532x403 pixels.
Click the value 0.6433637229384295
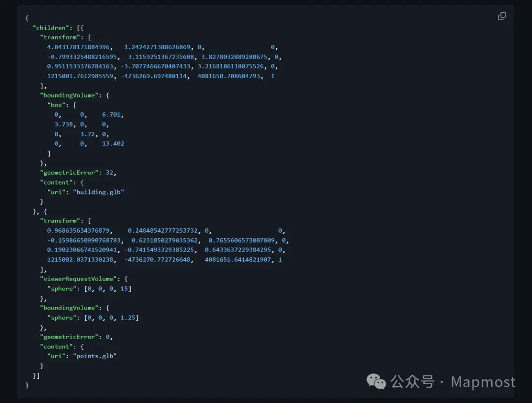click(238, 250)
